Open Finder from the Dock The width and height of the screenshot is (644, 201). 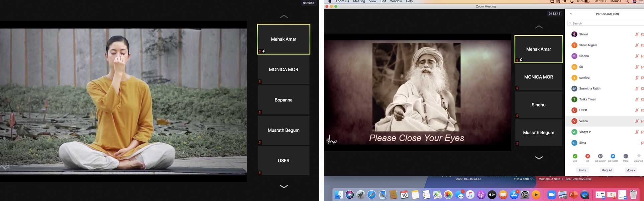pyautogui.click(x=339, y=195)
